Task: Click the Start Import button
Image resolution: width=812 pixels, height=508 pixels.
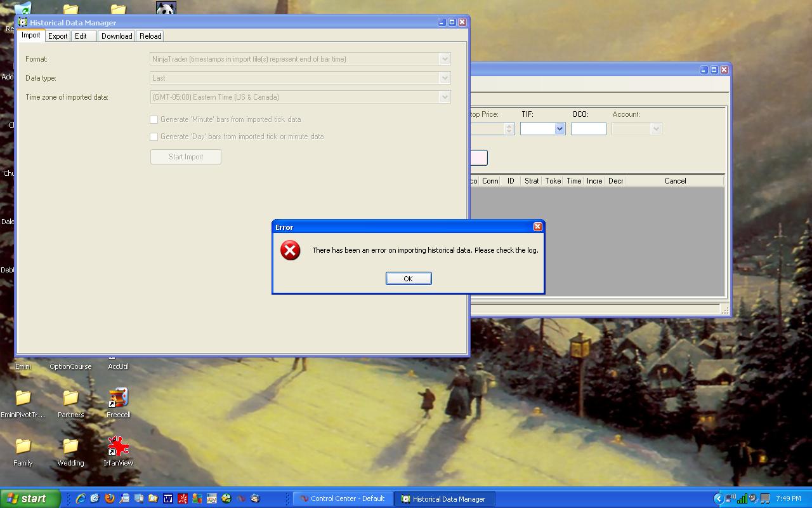Action: click(186, 157)
